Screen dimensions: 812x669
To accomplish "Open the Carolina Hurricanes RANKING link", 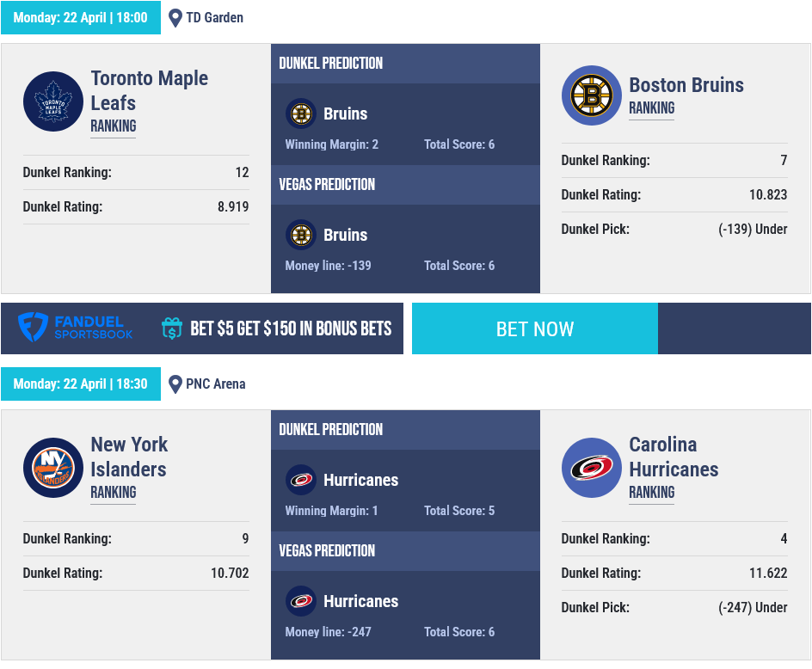I will (x=651, y=492).
